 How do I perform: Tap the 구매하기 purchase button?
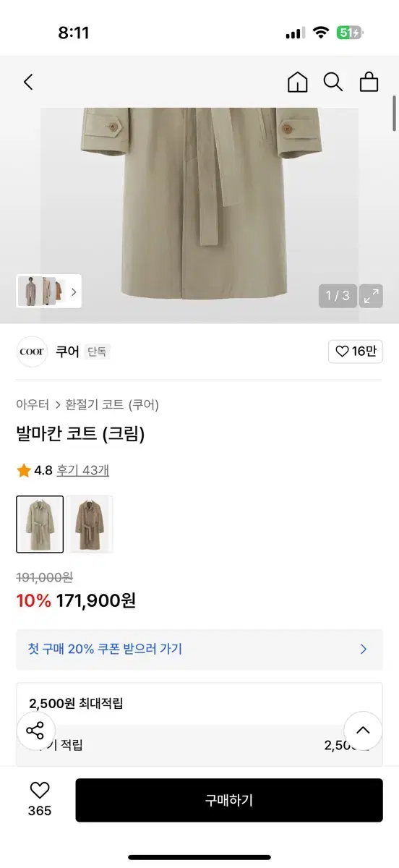(x=229, y=800)
